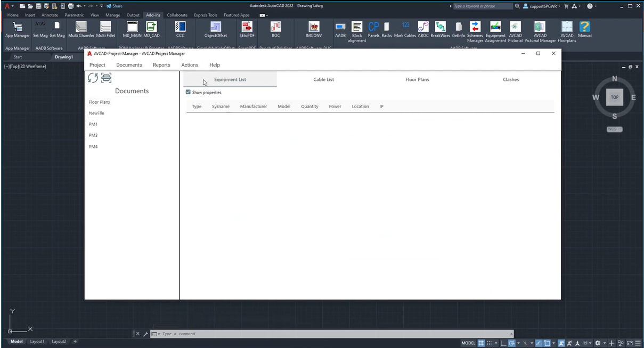This screenshot has height=348, width=644.
Task: Open the annotation scale 1:1 dropdown
Action: coord(586,343)
